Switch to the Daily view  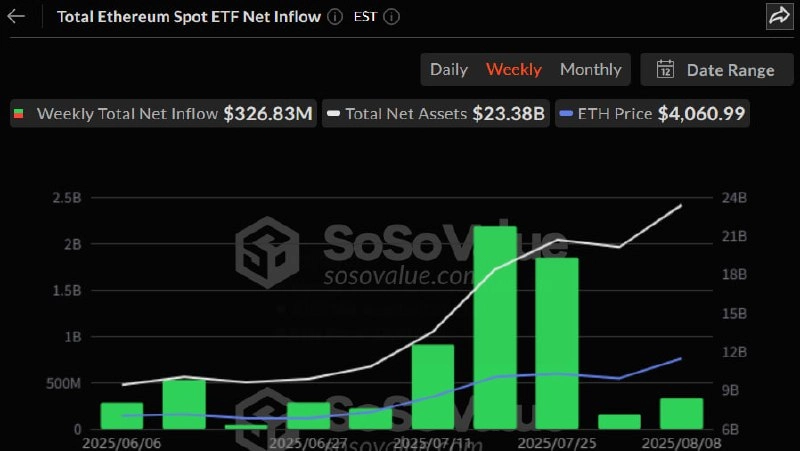[x=448, y=69]
